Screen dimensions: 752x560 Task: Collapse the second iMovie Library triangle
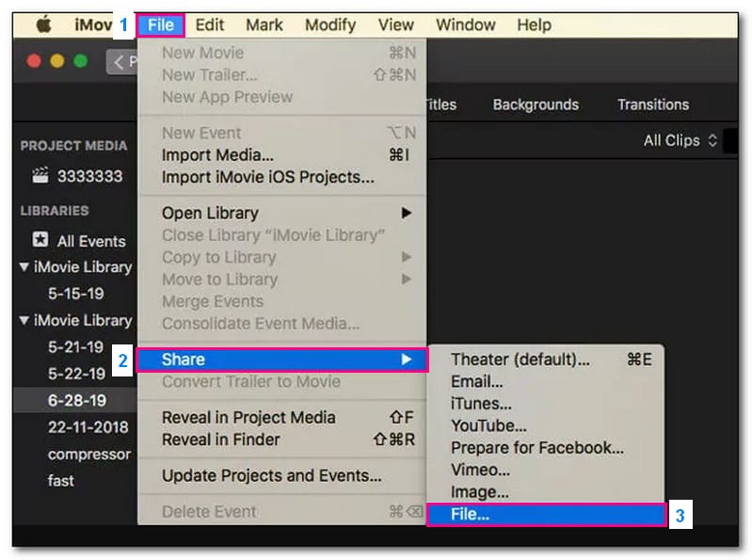(24, 321)
